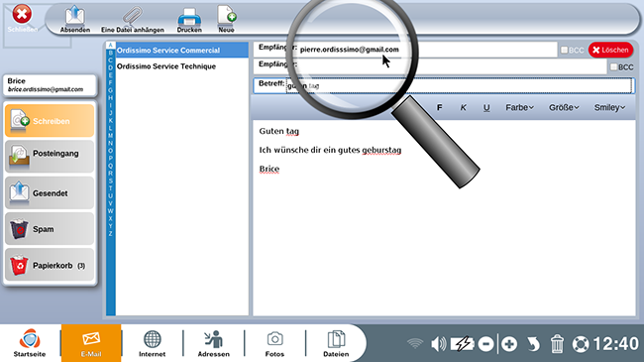Image resolution: width=644 pixels, height=362 pixels.
Task: Open the Smiley dropdown
Action: [x=609, y=107]
